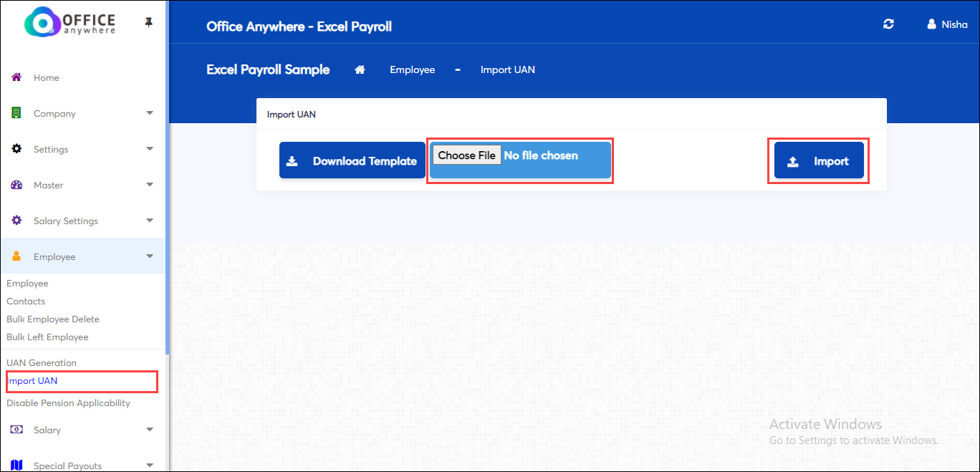Image resolution: width=980 pixels, height=472 pixels.
Task: Open the Employee submenu link
Action: pyautogui.click(x=27, y=284)
